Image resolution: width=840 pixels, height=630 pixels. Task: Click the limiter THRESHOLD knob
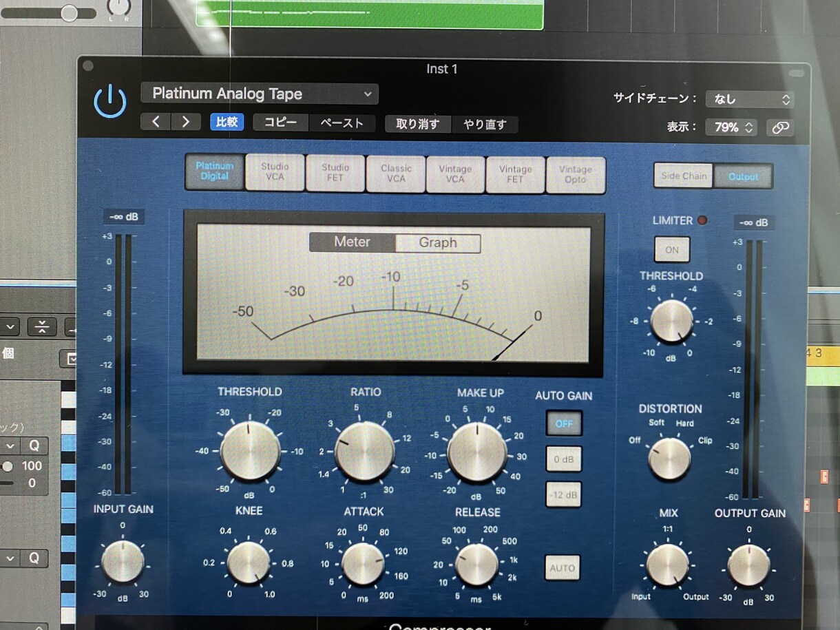pos(672,322)
